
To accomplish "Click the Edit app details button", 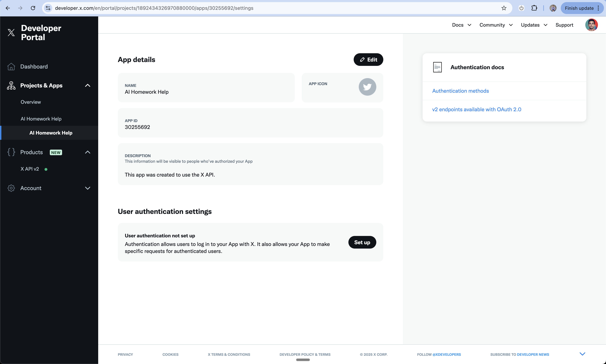I will coord(368,60).
